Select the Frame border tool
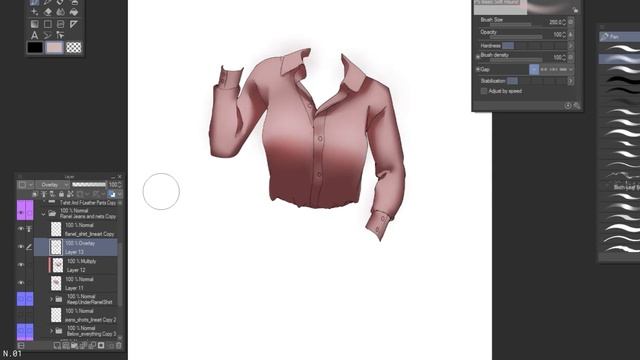Screen dimensions: 640x360 click(61, 24)
